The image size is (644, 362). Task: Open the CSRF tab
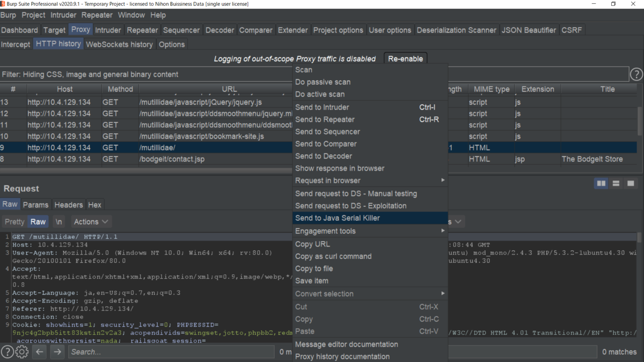[x=572, y=30]
